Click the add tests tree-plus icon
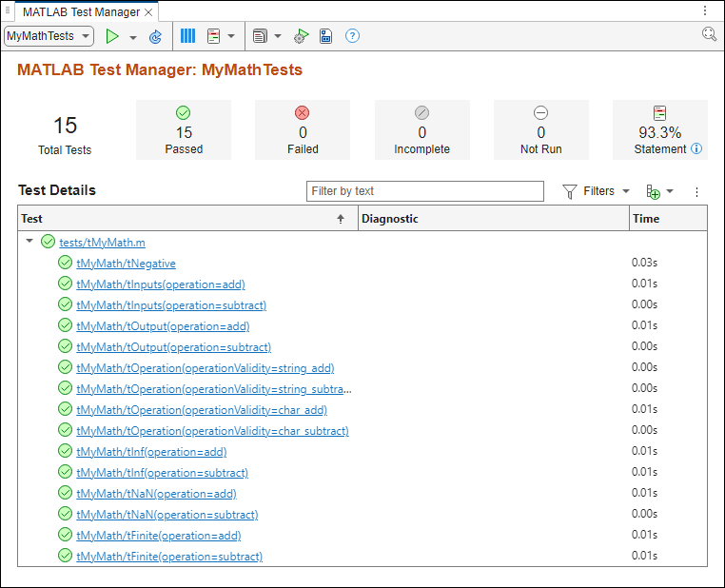Image resolution: width=725 pixels, height=588 pixels. point(653,191)
